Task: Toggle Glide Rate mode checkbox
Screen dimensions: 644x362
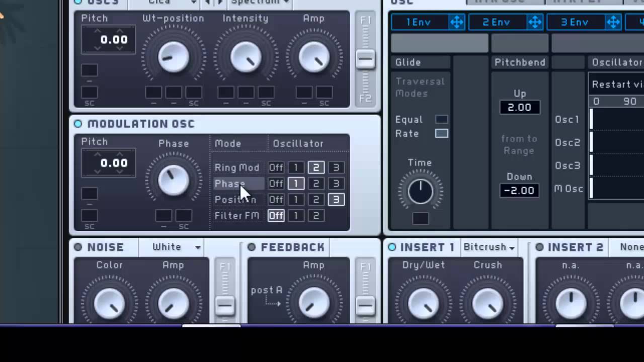Action: (x=442, y=133)
